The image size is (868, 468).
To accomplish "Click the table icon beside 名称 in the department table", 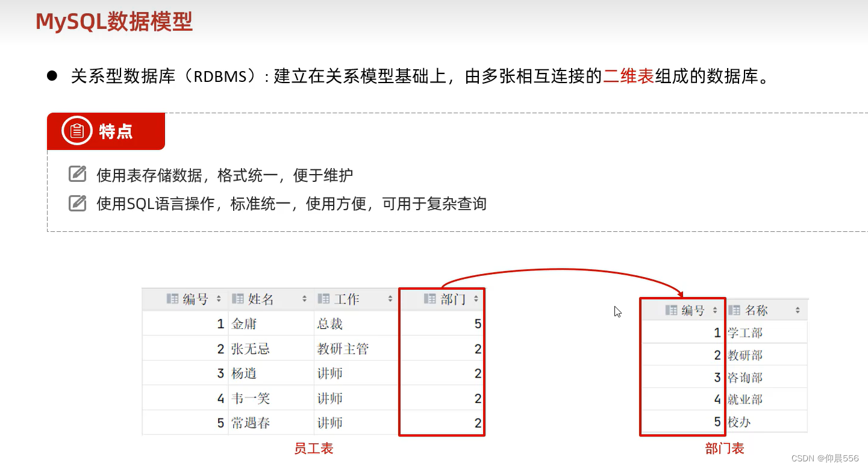I will point(735,310).
